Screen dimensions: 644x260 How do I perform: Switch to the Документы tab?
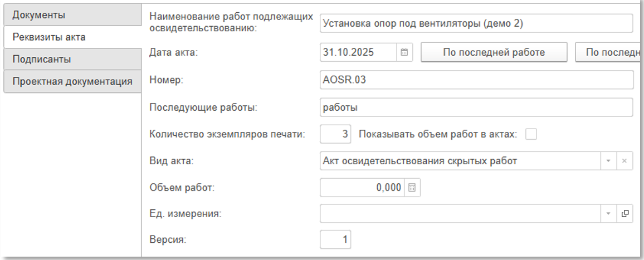tap(71, 14)
